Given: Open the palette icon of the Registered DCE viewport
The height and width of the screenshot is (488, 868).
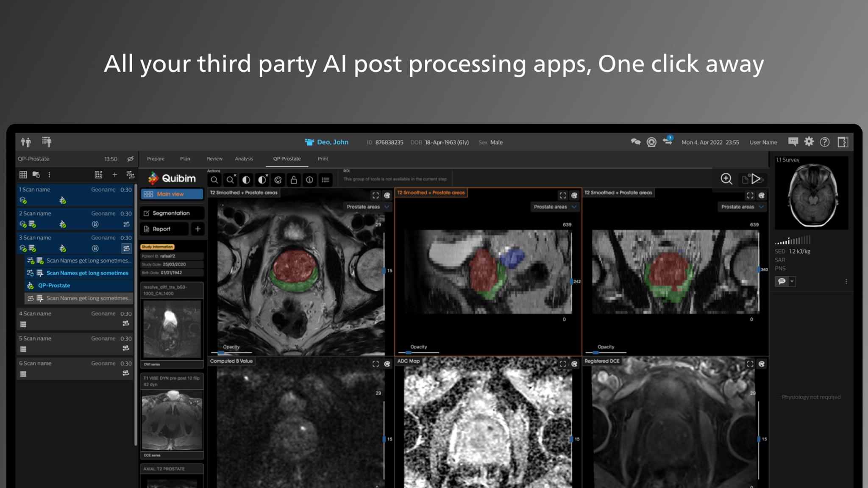Looking at the screenshot, I should click(762, 364).
